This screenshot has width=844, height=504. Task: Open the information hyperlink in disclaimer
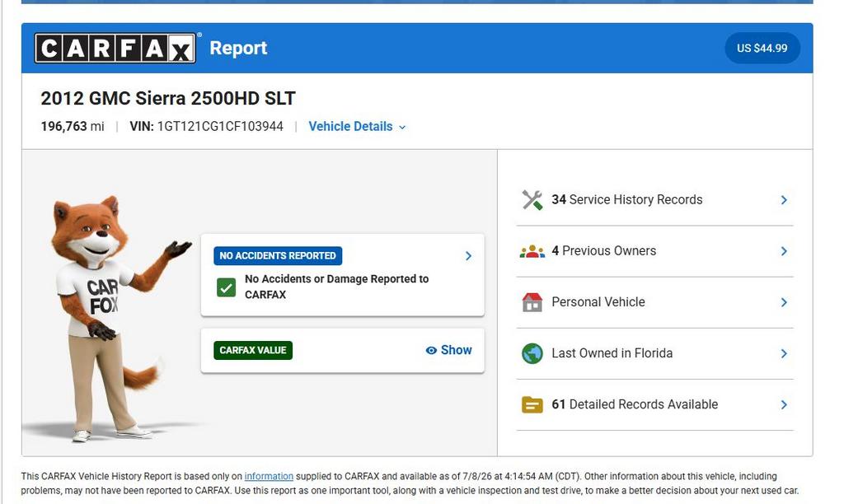click(269, 476)
